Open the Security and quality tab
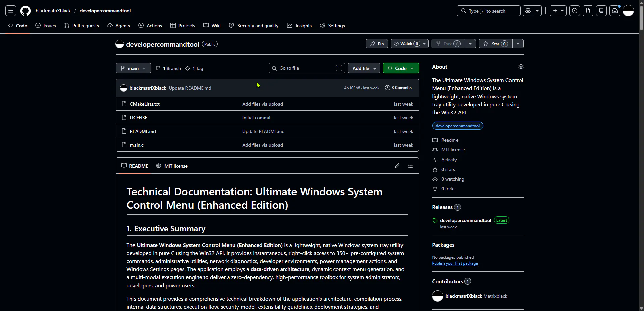The image size is (644, 311). [254, 26]
